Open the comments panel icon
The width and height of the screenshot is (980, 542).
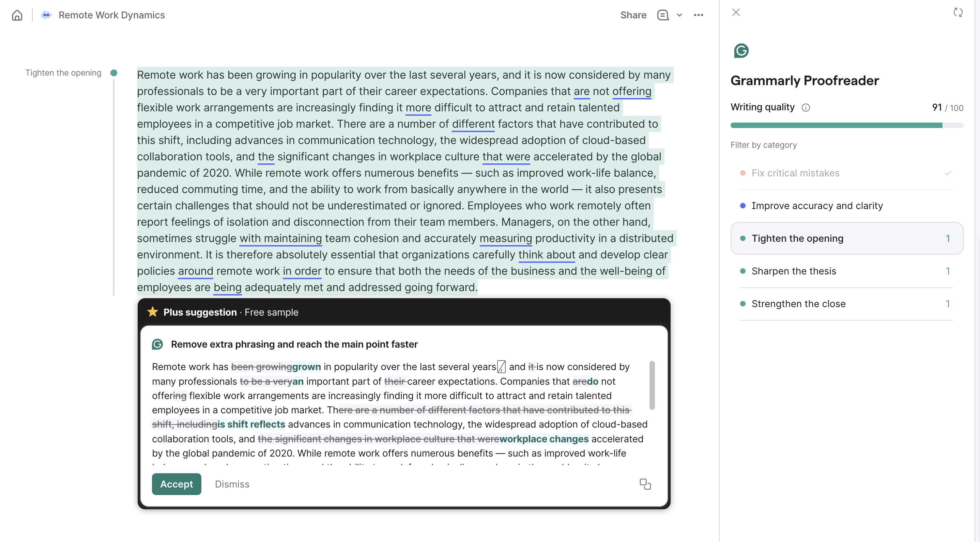coord(663,15)
